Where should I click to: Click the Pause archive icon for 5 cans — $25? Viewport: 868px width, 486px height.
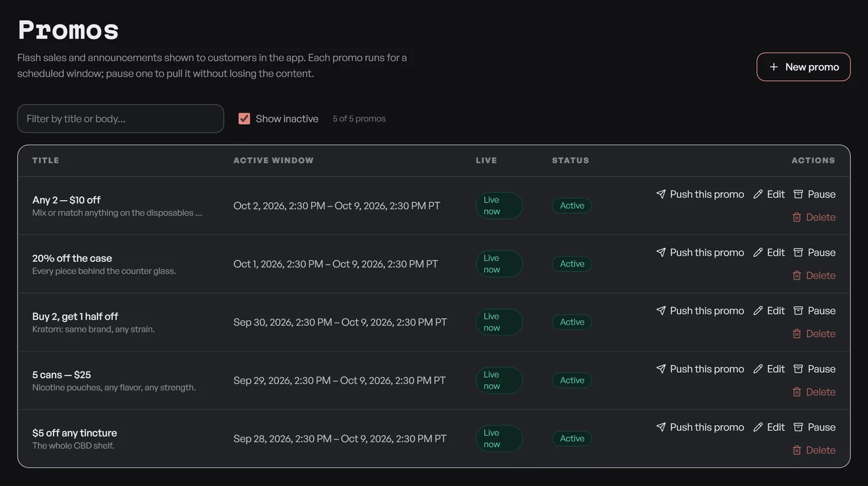[x=798, y=368]
